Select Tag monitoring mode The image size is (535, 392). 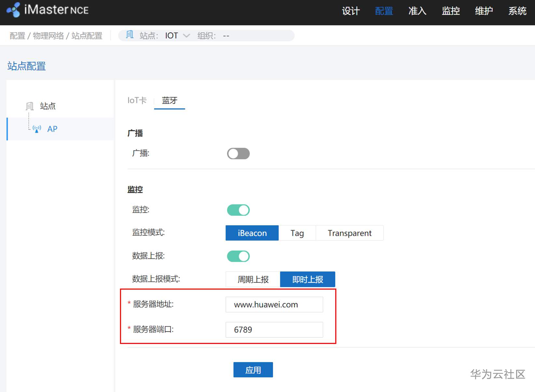[x=297, y=233]
